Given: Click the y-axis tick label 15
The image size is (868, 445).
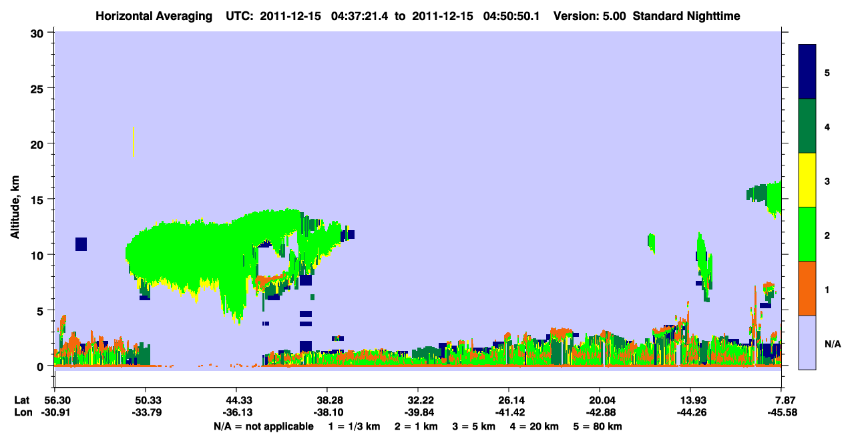Looking at the screenshot, I should click(x=39, y=199).
